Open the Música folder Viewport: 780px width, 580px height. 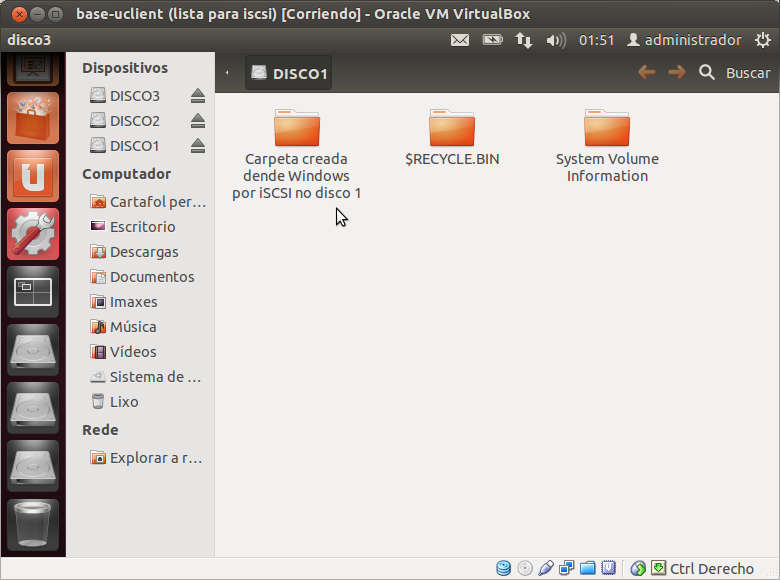coord(123,327)
